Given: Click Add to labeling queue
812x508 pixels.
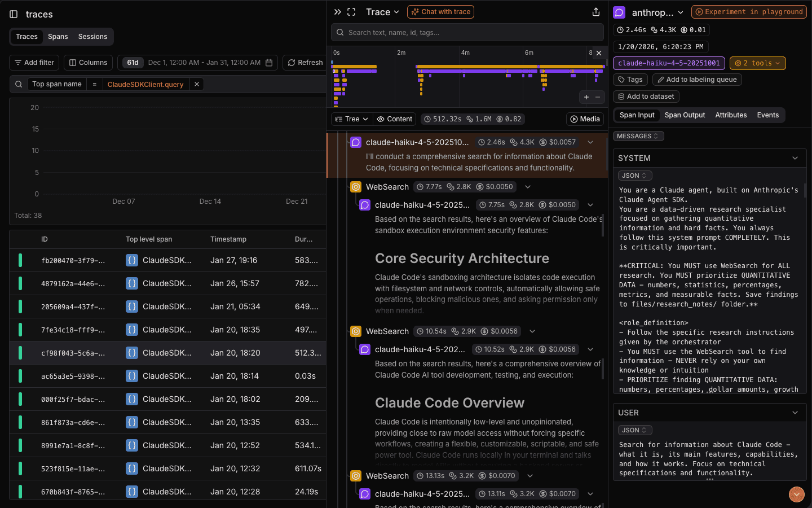Looking at the screenshot, I should tap(697, 80).
